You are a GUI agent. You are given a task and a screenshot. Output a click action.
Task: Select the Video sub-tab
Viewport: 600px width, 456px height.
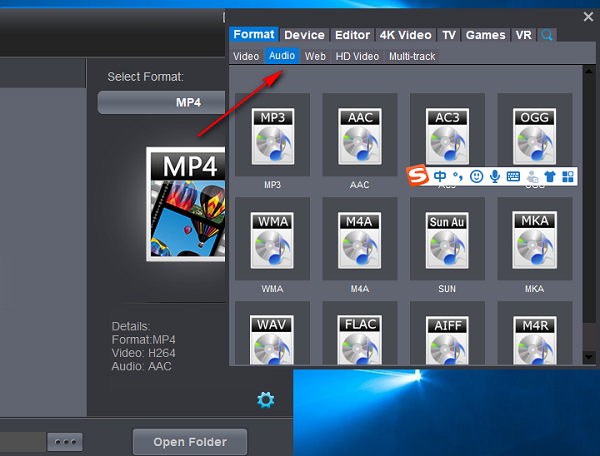click(x=246, y=56)
